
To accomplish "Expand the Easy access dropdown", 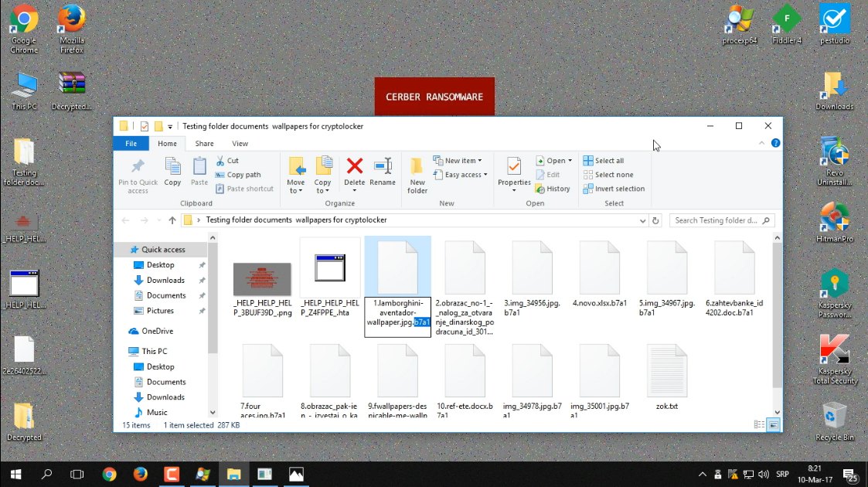I will click(465, 175).
